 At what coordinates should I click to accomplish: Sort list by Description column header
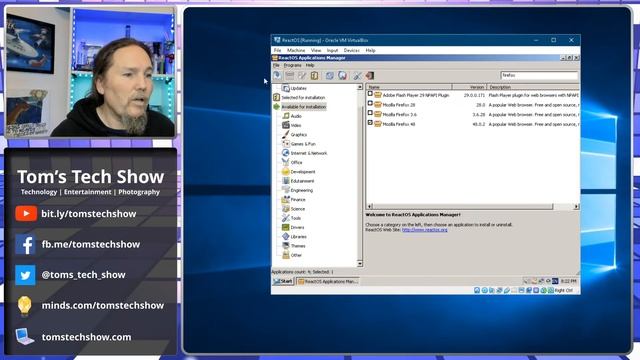[533, 87]
